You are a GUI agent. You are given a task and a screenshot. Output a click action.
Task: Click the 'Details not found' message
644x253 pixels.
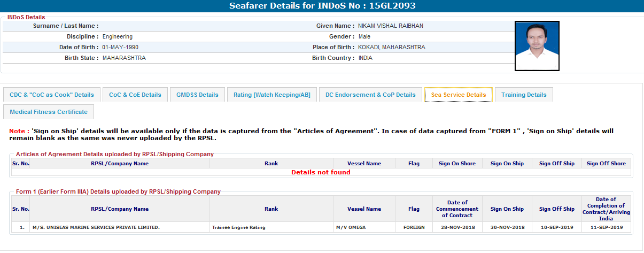[x=321, y=172]
